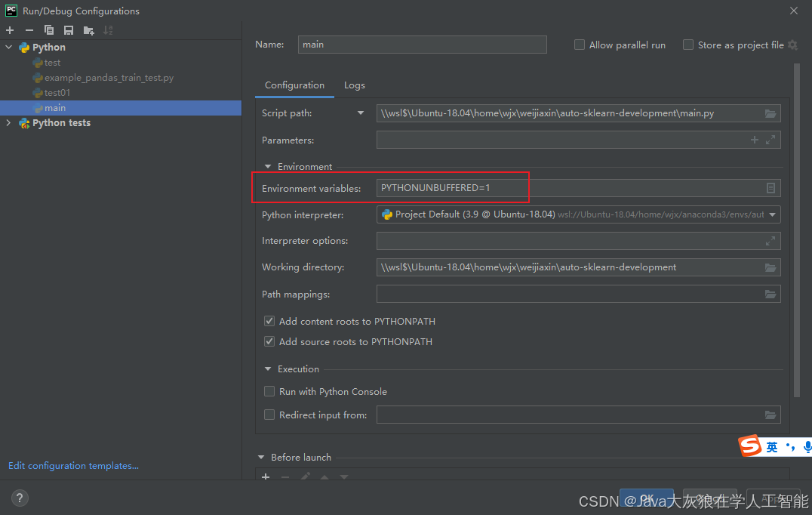This screenshot has width=812, height=515.
Task: Expand the Python tests tree node
Action: tap(9, 122)
